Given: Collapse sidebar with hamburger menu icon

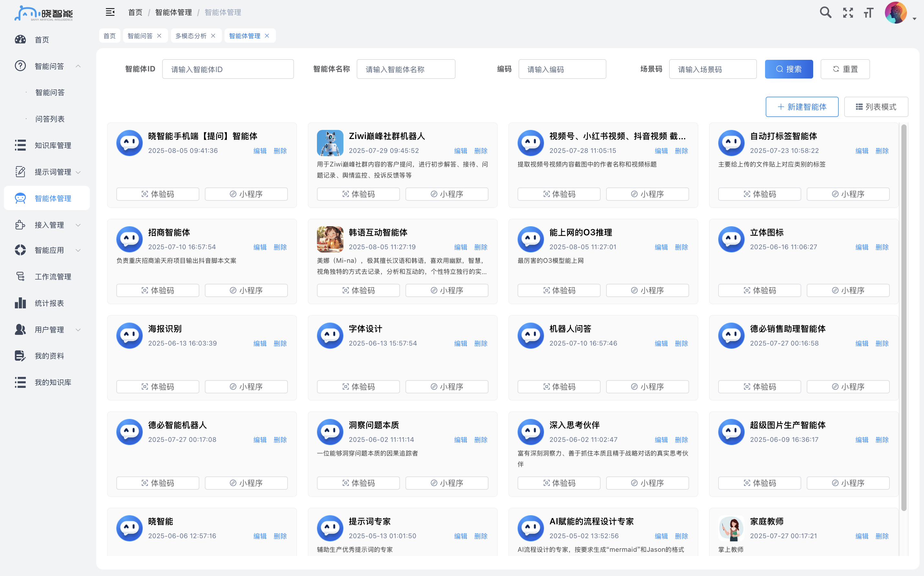Looking at the screenshot, I should pyautogui.click(x=110, y=12).
